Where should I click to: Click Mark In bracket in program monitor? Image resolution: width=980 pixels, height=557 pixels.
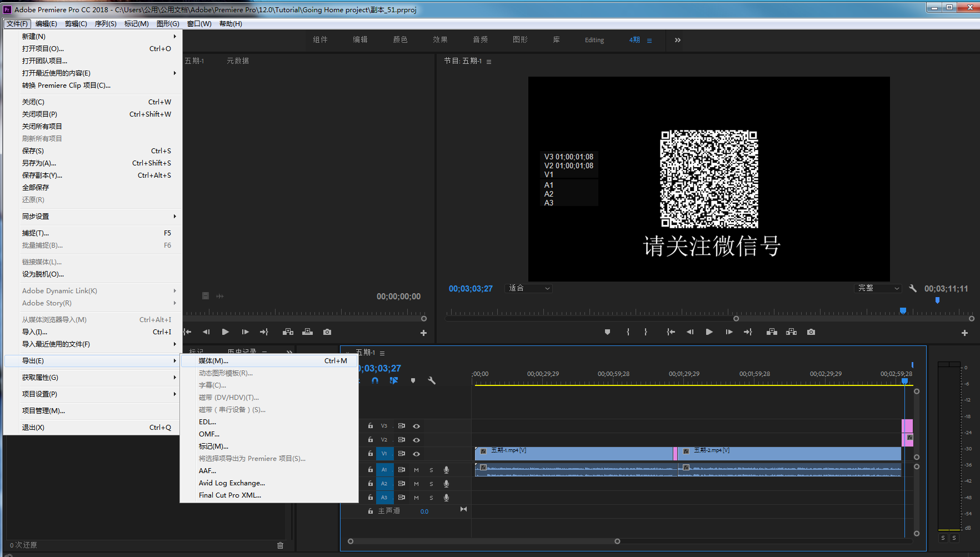tap(628, 332)
